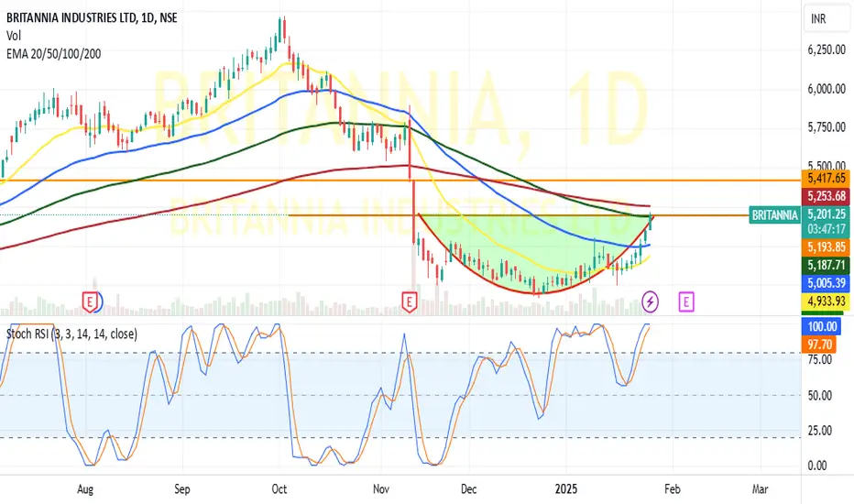Click the 50.00 oscillator axis label
Viewport: 854px width, 504px height.
[820, 395]
